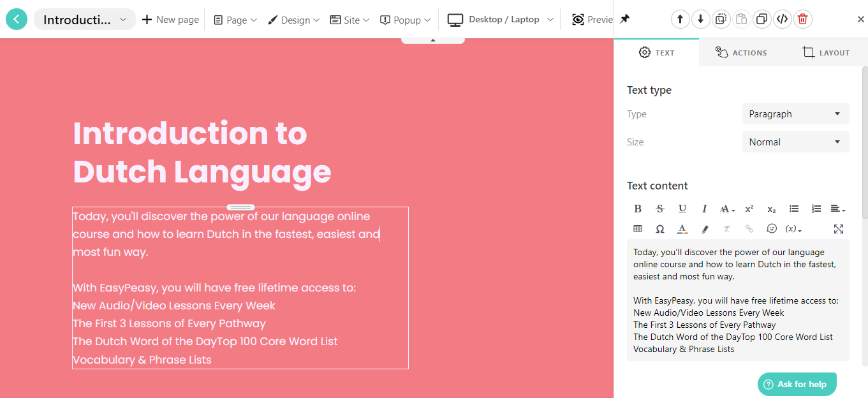Click the Ask for help button
Viewport: 868px width, 398px height.
pos(797,383)
